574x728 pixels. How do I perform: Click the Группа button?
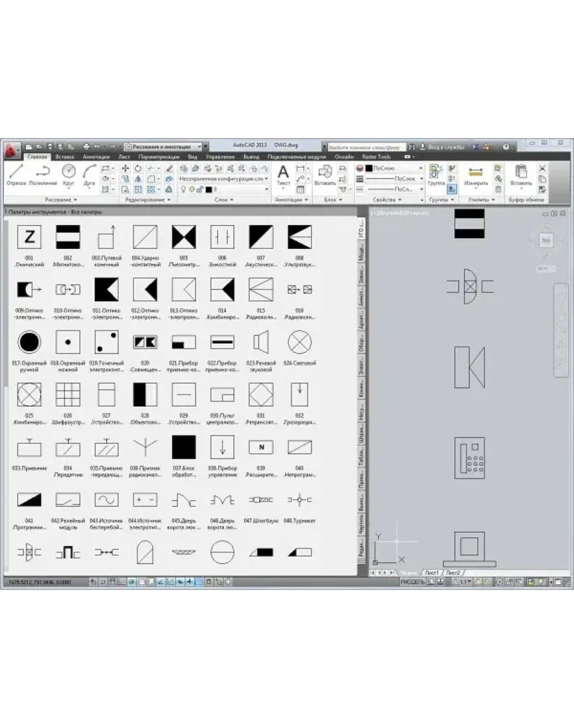(x=436, y=175)
